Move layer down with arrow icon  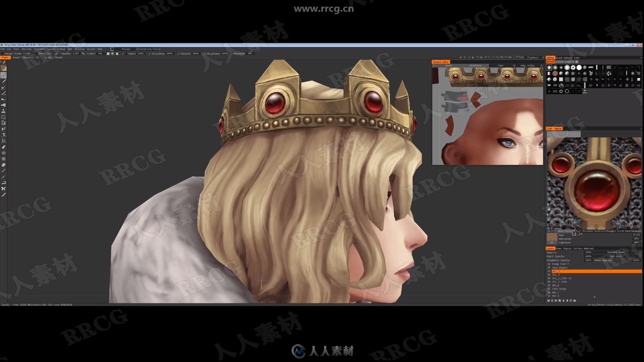coord(567,301)
